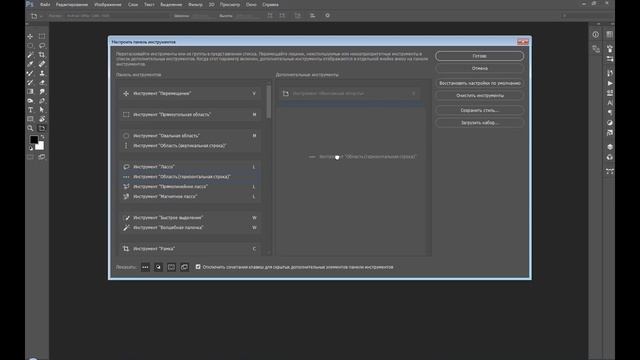Screen dimensions: 640x360
Task: Select the Rectangular Marquee tool in the toolbox
Action: 42,36
